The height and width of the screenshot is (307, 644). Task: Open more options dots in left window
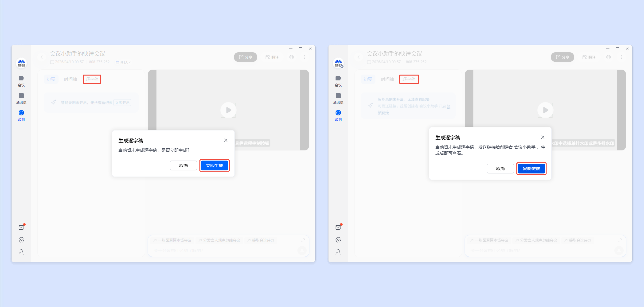click(304, 57)
